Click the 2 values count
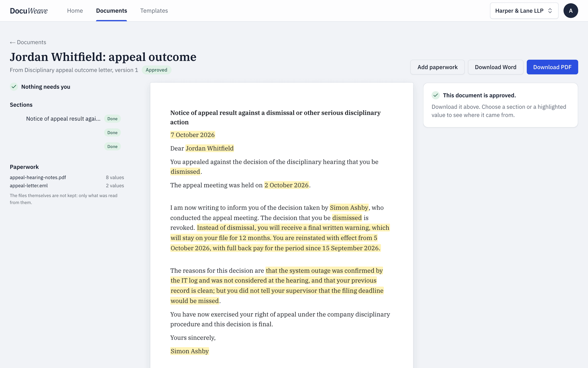 115,186
